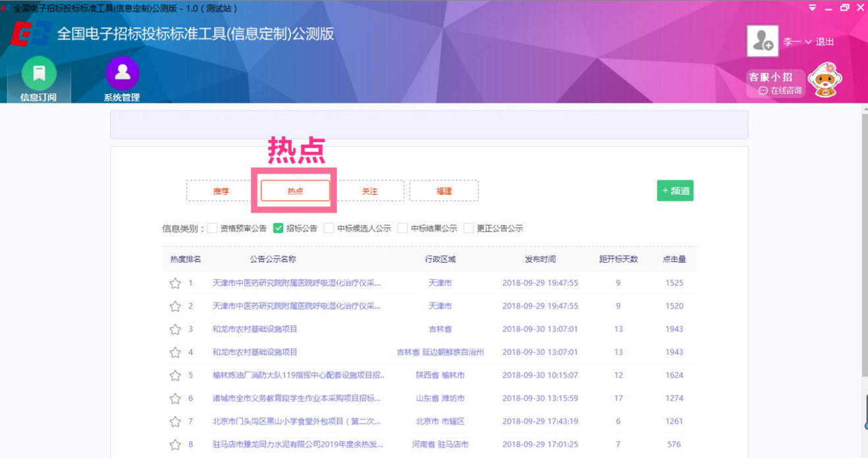The height and width of the screenshot is (458, 868).
Task: Select the 热点 channel tab
Action: point(295,191)
